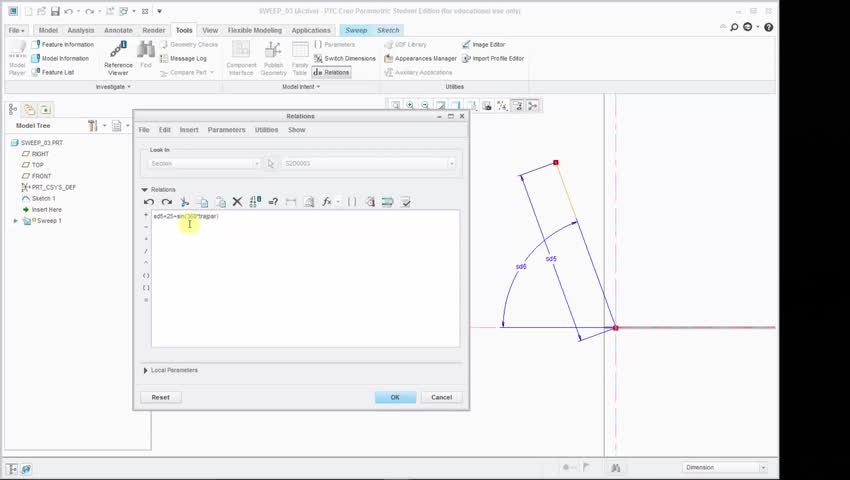Open File menu in Relations dialog
The image size is (850, 480).
144,130
